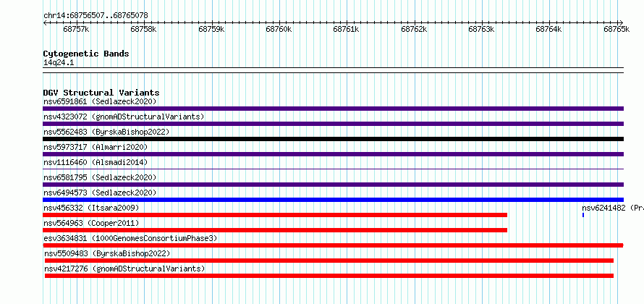The width and height of the screenshot is (644, 304).
Task: Open variant label nsv5562483 (ByrskaBishop2022)
Action: coord(106,132)
